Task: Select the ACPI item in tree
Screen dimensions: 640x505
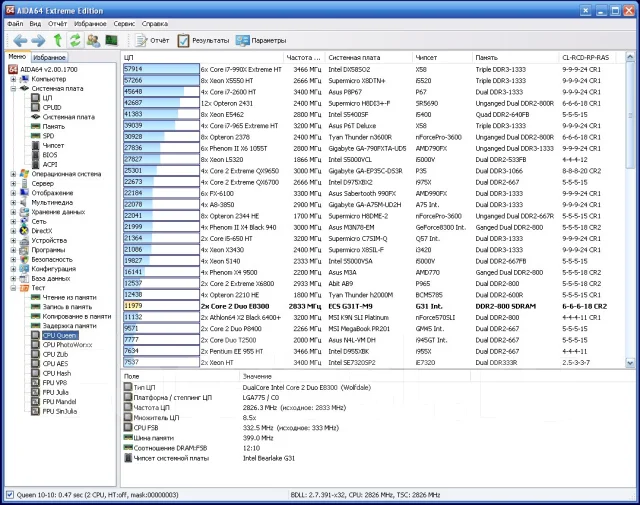Action: coord(50,164)
